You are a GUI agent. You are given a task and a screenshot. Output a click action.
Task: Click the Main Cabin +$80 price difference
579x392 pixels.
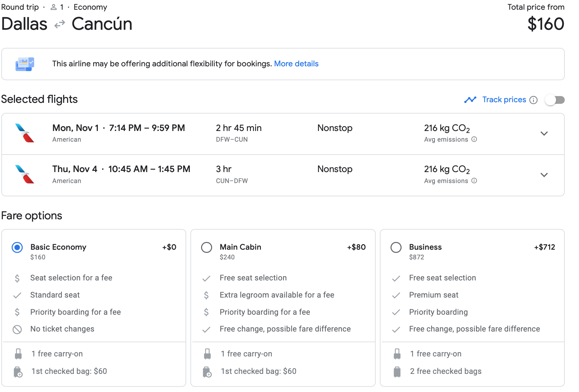(356, 247)
